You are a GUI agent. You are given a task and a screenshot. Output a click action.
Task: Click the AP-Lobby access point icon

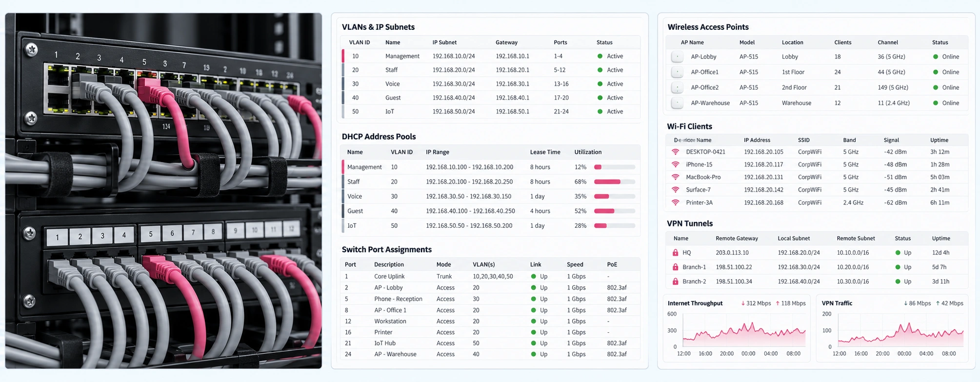[677, 57]
